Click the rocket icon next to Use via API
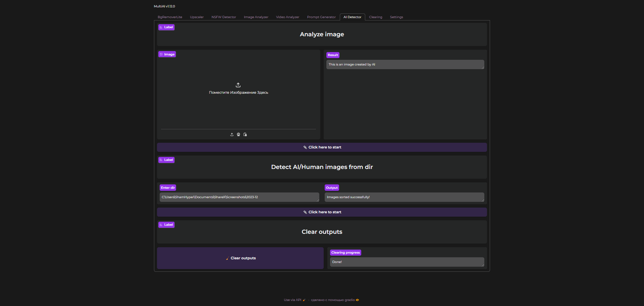 [x=304, y=300]
